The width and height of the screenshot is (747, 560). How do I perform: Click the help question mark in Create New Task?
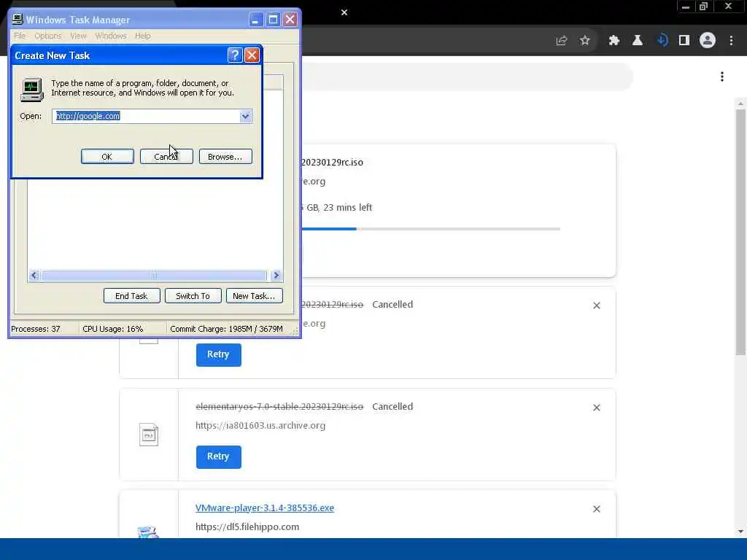tap(234, 55)
